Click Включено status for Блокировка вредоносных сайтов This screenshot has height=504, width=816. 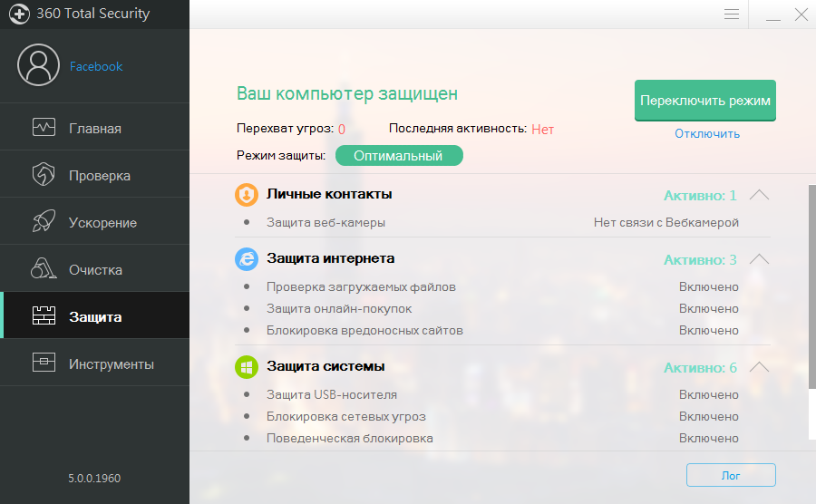pos(709,331)
